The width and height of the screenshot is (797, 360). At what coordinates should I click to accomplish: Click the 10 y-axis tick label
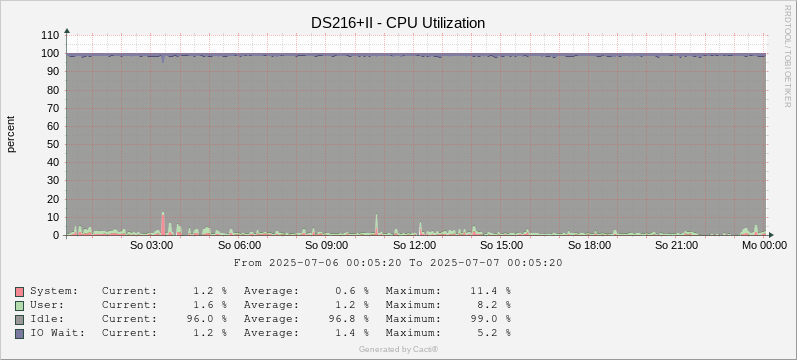[x=54, y=217]
